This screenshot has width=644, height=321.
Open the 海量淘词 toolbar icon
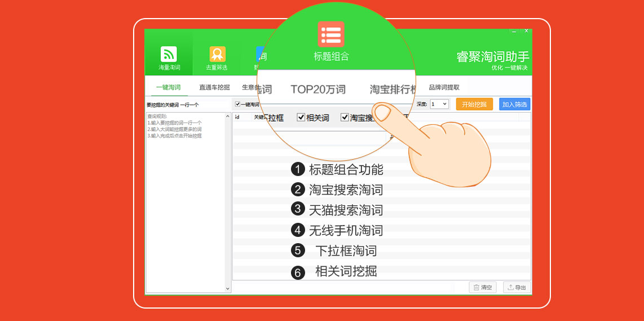tap(169, 54)
